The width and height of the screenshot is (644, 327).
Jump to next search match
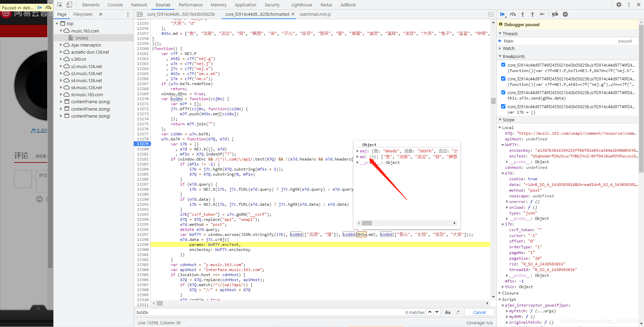click(x=437, y=312)
